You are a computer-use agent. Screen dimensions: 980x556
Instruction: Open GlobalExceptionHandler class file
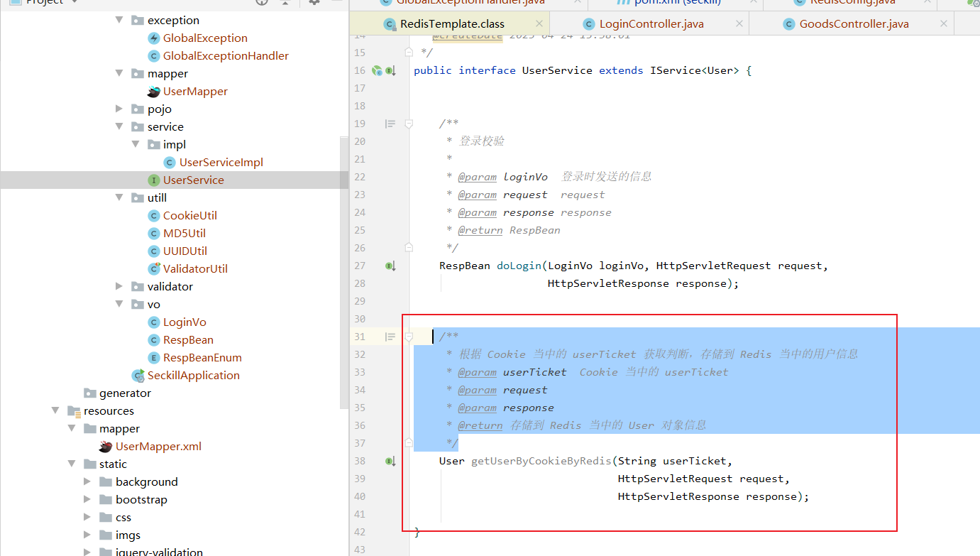point(226,55)
